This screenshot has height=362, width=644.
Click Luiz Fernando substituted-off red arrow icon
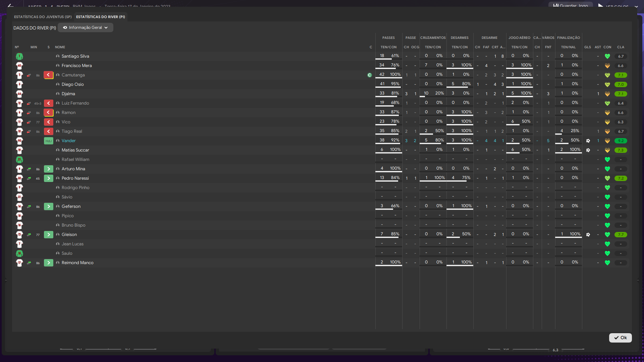(49, 103)
